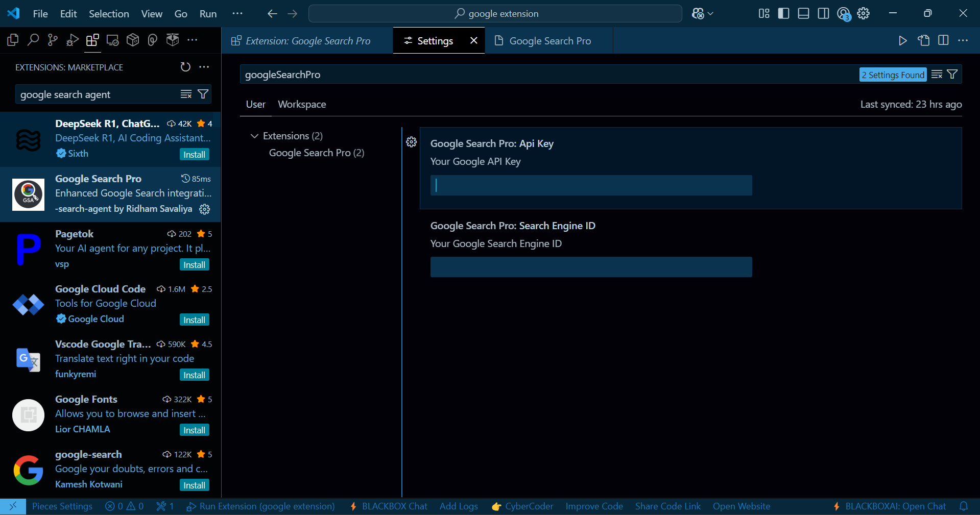
Task: Open command center search google extension
Action: point(495,14)
